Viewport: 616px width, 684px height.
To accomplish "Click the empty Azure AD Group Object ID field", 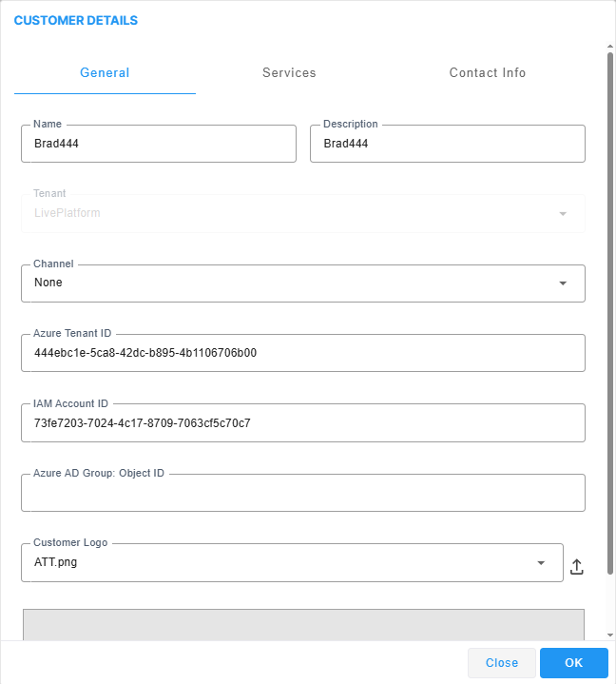I will (x=302, y=493).
